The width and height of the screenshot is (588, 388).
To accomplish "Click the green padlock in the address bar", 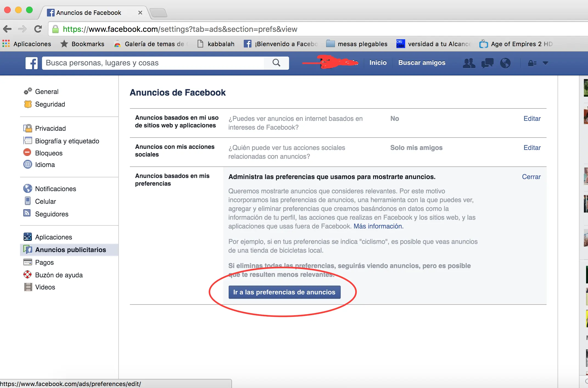I will 55,29.
